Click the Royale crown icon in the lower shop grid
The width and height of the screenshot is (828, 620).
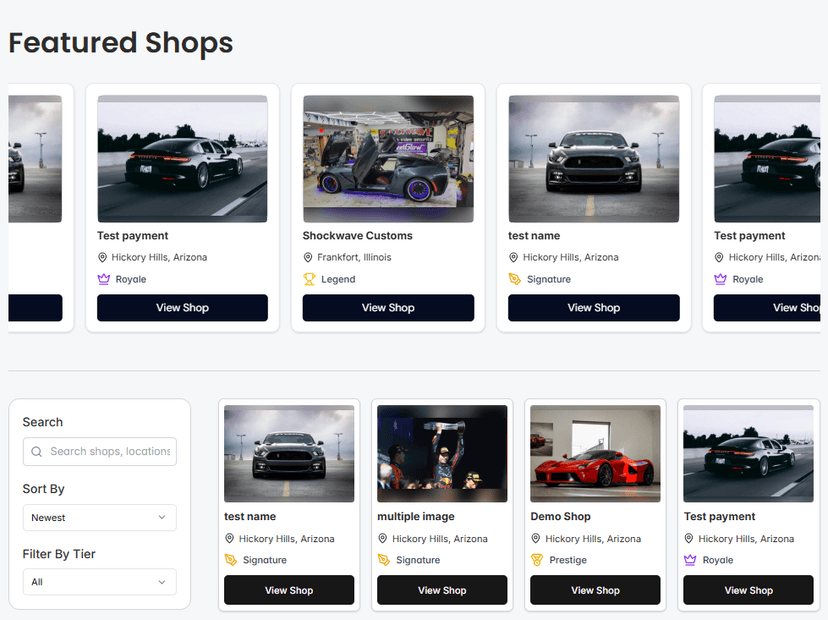pyautogui.click(x=690, y=560)
